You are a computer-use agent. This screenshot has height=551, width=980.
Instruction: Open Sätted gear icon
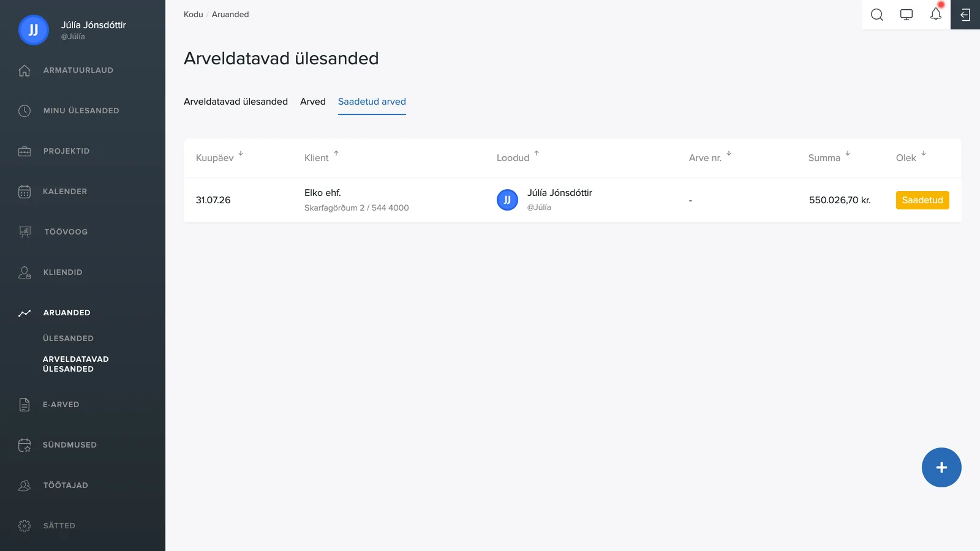tap(24, 526)
